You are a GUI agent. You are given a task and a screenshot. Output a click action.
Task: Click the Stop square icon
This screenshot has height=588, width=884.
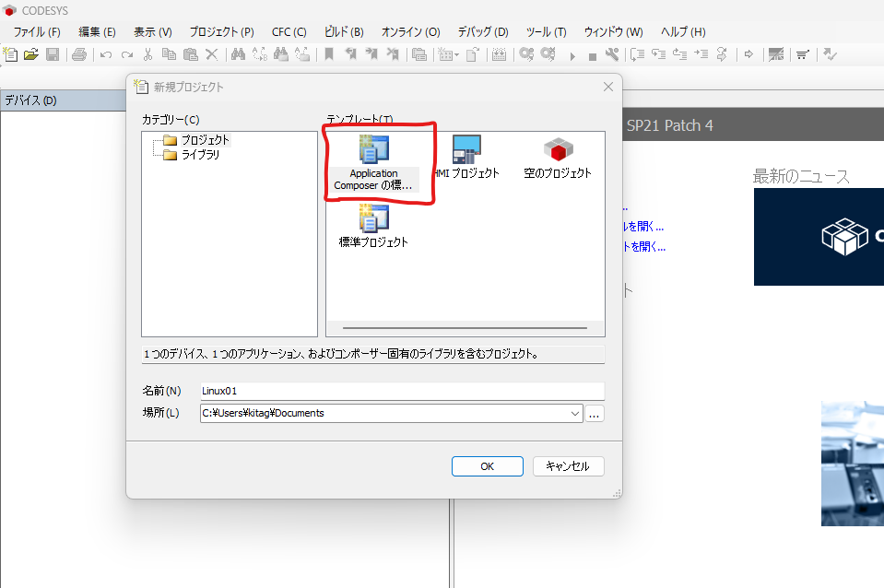point(592,56)
